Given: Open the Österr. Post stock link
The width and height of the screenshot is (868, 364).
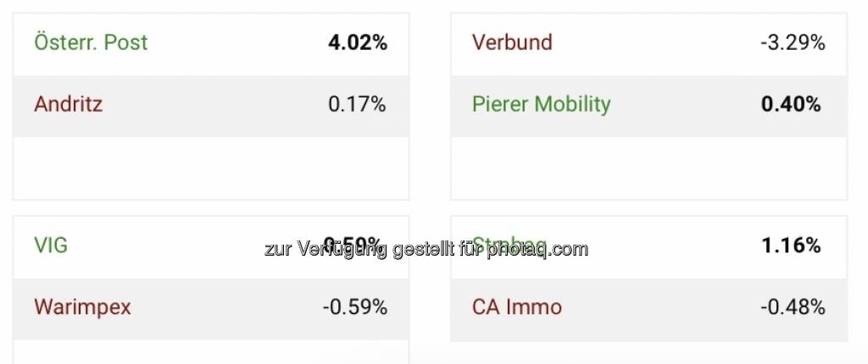Looking at the screenshot, I should tap(91, 42).
